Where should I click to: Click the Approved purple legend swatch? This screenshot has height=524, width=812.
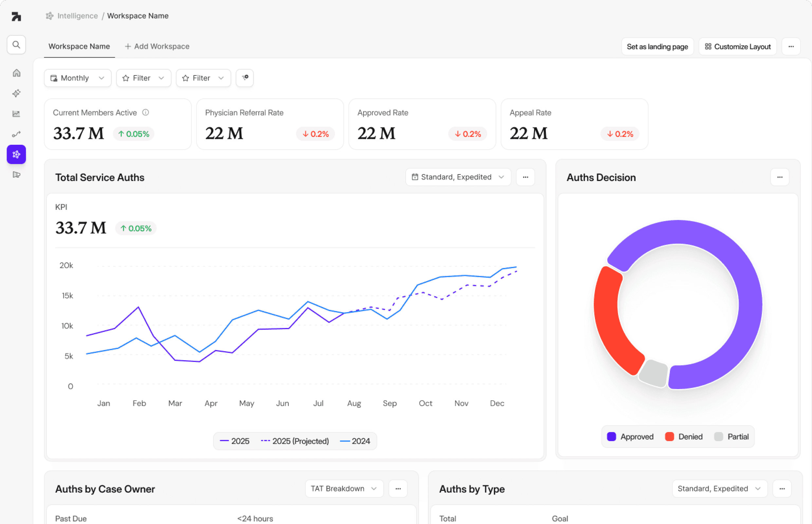click(611, 437)
